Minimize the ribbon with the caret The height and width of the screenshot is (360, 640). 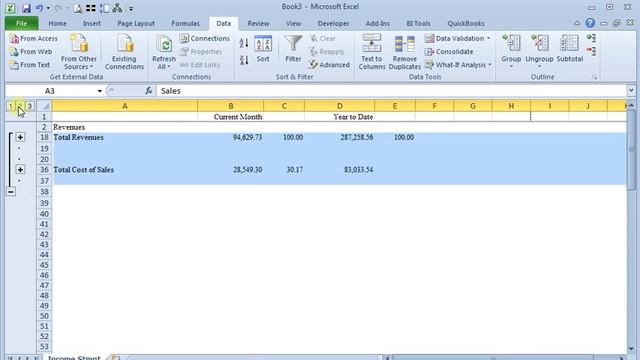(x=577, y=23)
